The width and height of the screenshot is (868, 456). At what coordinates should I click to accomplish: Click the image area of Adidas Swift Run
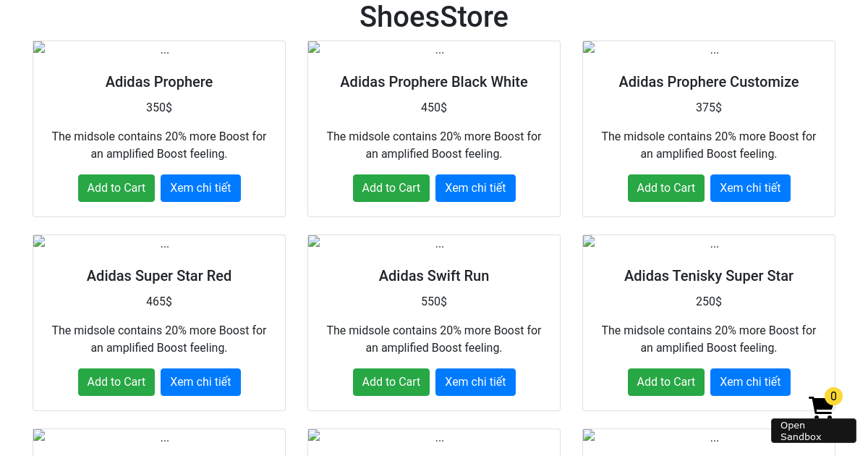tap(434, 243)
